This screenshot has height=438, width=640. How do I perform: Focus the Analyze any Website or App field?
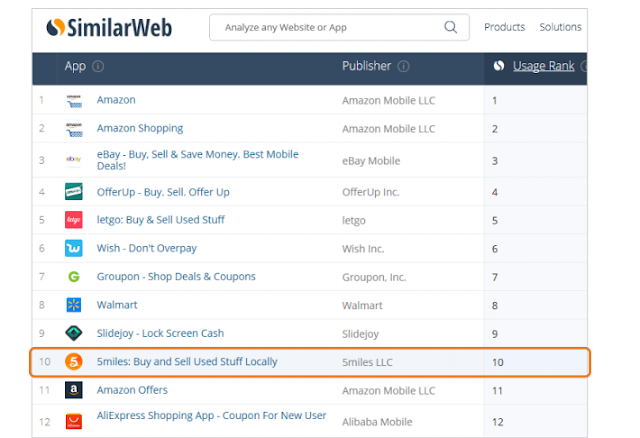(339, 27)
